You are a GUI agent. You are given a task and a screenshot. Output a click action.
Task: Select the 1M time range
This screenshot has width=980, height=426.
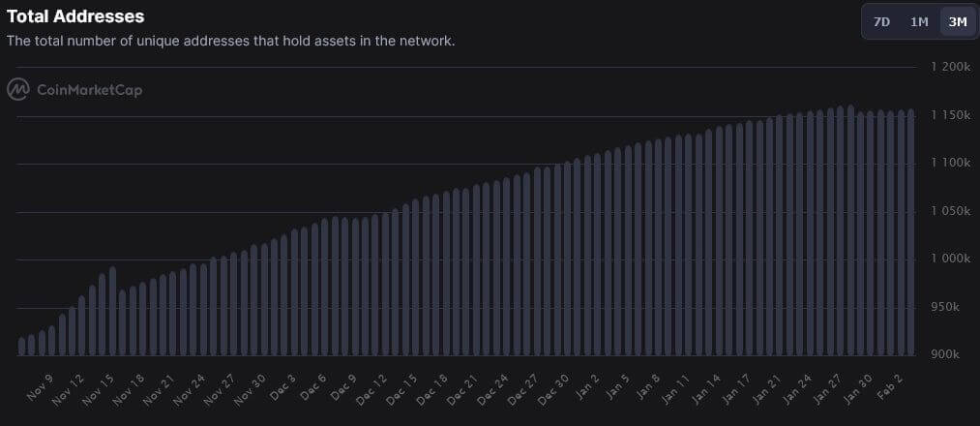point(919,22)
